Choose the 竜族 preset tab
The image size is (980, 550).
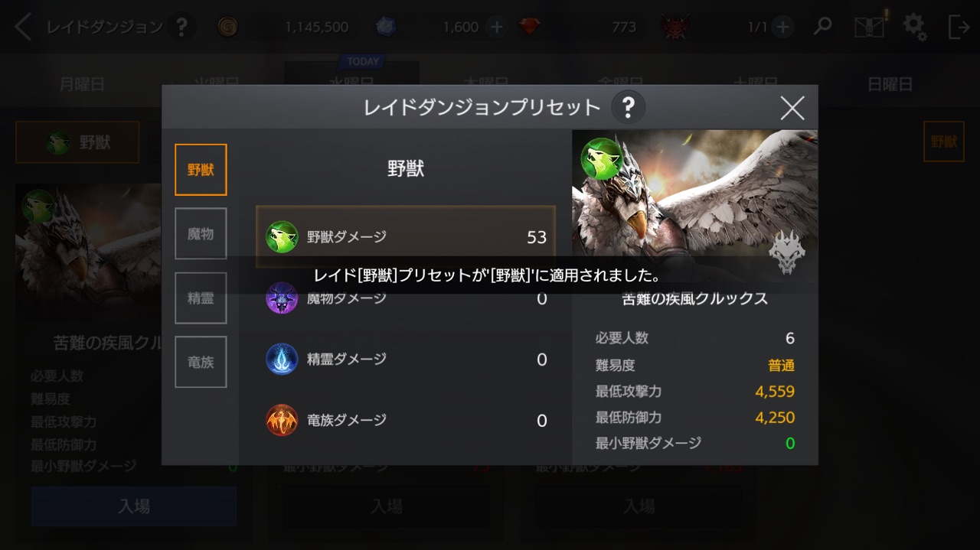pyautogui.click(x=201, y=362)
